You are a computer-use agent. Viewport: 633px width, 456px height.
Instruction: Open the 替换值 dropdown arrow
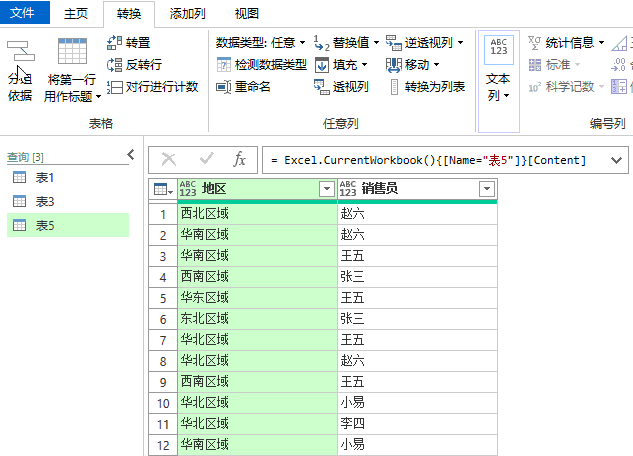click(x=376, y=42)
